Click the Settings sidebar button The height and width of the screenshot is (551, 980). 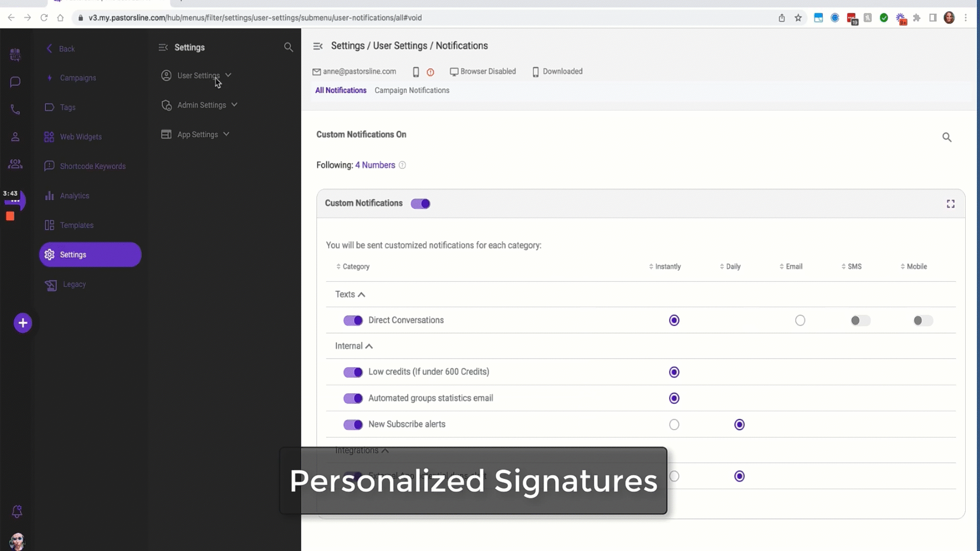point(90,255)
